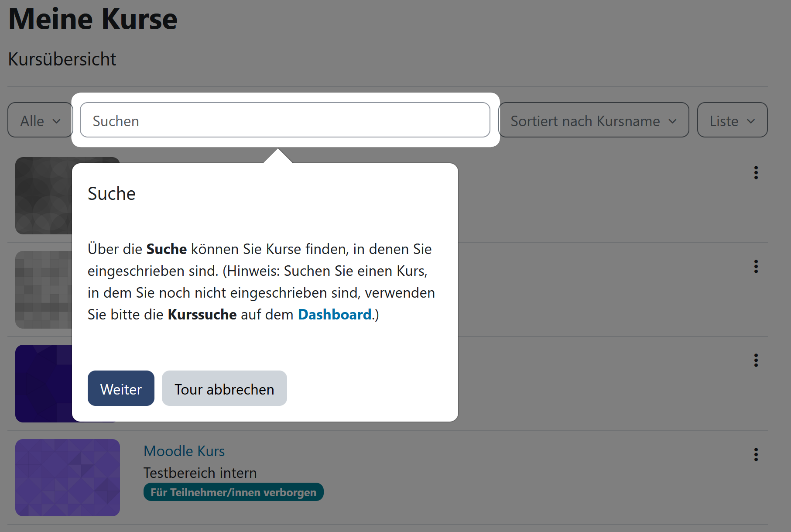Click the Kursübersicht heading
The width and height of the screenshot is (791, 532).
click(62, 59)
